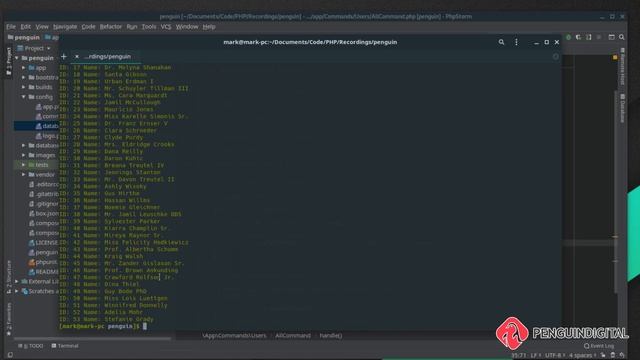Click the phpunit file icon in project tree

click(31, 262)
